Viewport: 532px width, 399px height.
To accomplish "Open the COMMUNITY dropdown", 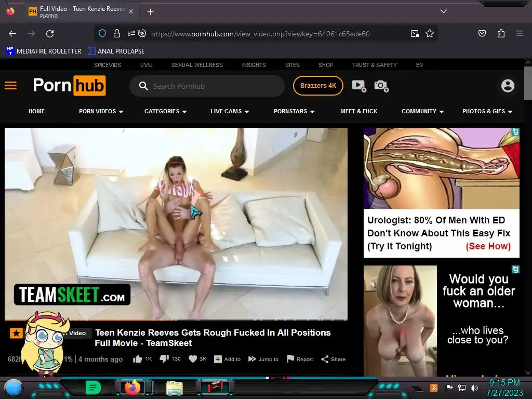I will click(423, 111).
